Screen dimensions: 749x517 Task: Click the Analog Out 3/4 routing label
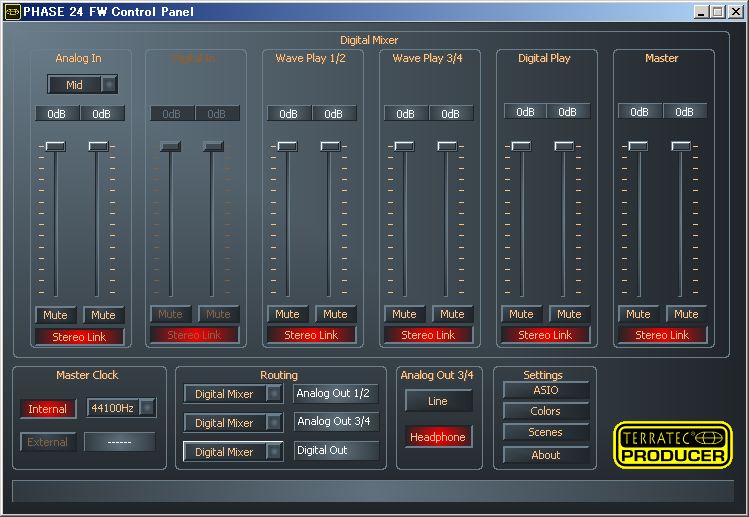pos(336,421)
